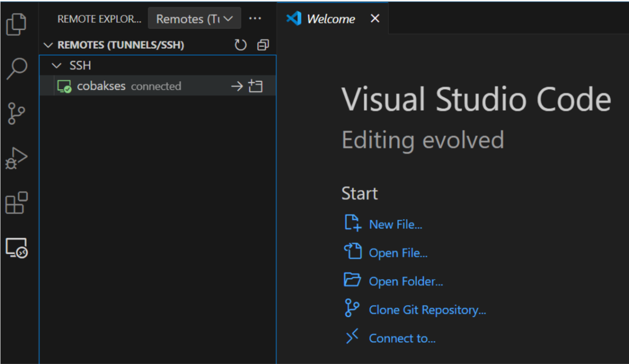Viewport: 629px width, 364px height.
Task: Collapse the REMOTES (TUNNELS/SSH) section
Action: point(48,45)
